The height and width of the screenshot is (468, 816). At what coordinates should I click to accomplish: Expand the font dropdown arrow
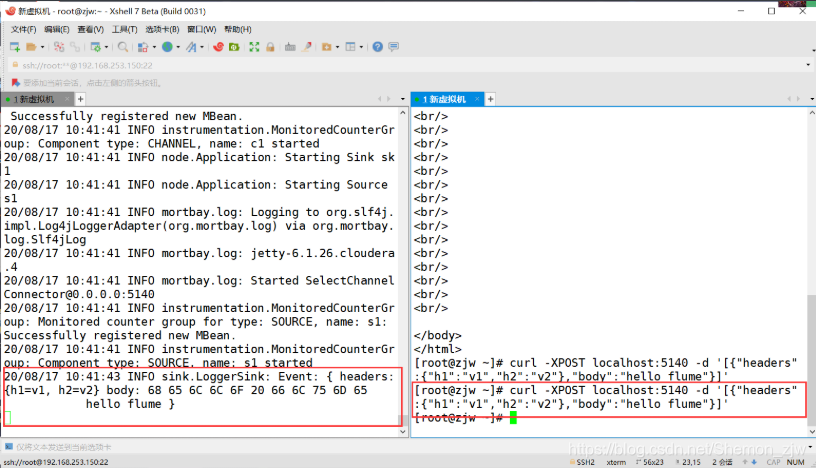(x=202, y=47)
